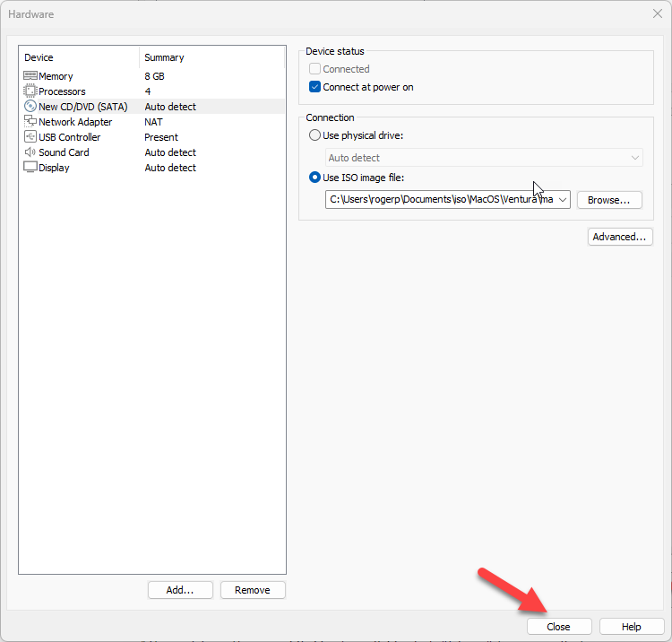Open Help for the Hardware dialog
Screen dimensions: 672x642
tap(632, 627)
